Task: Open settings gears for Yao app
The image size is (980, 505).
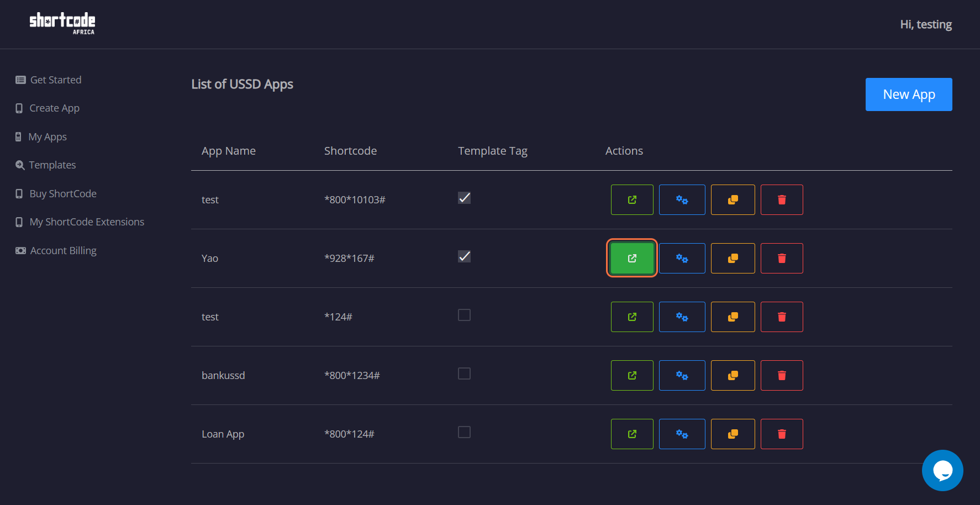Action: 682,258
